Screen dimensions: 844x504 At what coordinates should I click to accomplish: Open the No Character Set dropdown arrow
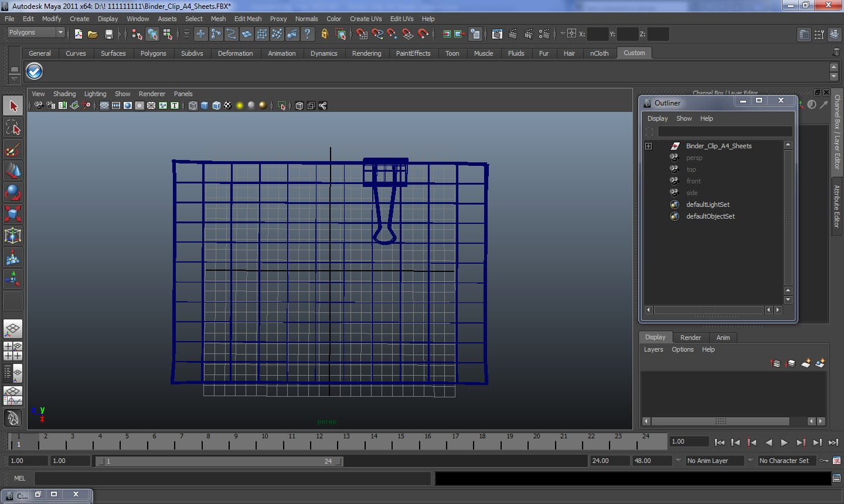point(750,461)
